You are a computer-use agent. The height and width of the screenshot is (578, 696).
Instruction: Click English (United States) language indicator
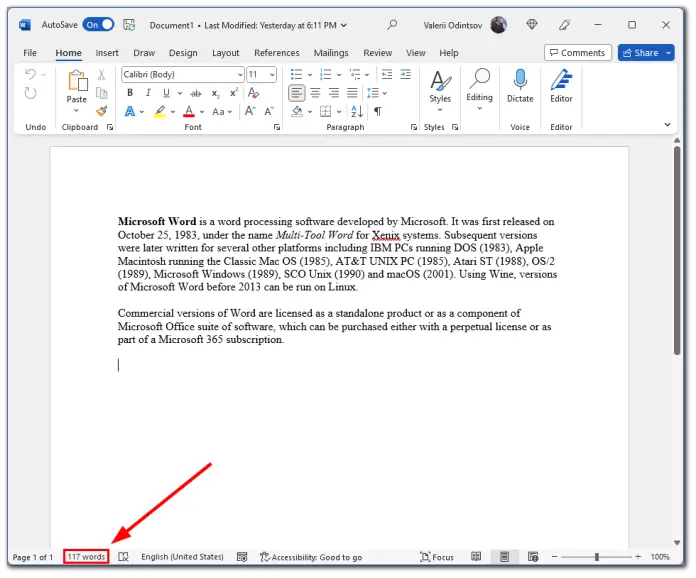pos(182,557)
